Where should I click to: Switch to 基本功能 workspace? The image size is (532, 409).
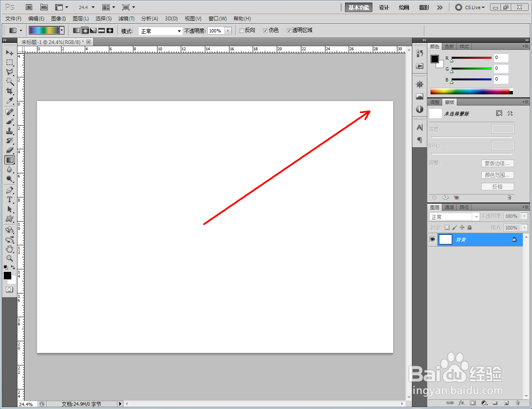pyautogui.click(x=359, y=7)
